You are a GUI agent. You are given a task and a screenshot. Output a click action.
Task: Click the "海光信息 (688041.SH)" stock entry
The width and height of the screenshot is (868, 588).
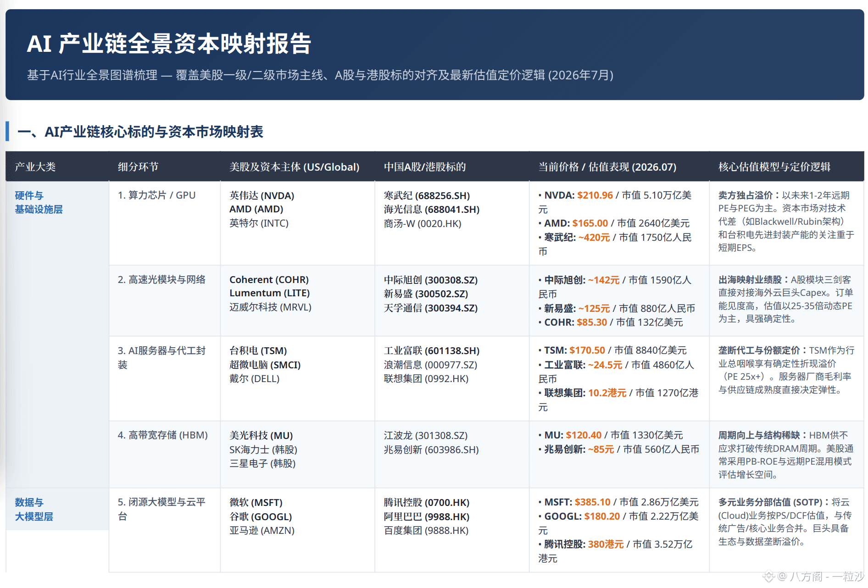point(432,210)
